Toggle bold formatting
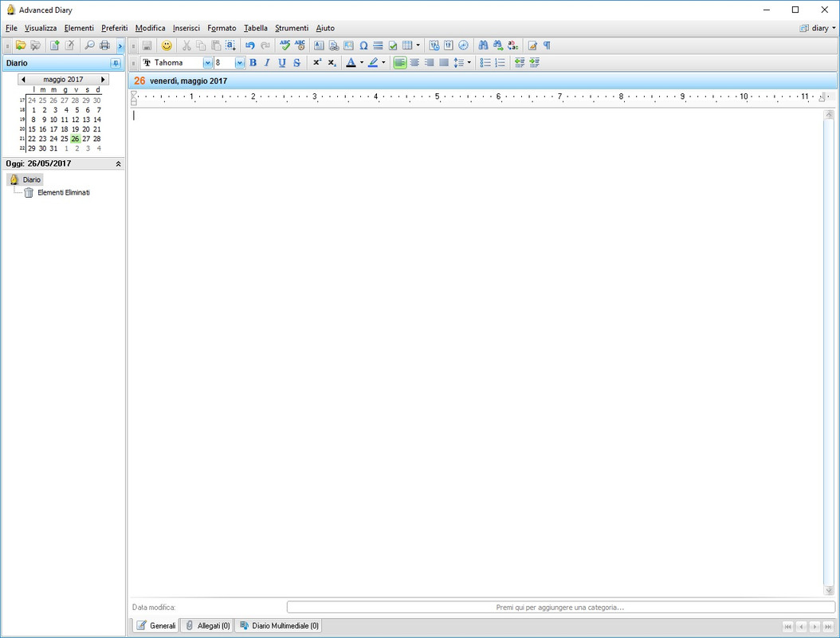Viewport: 840px width, 638px height. coord(253,63)
